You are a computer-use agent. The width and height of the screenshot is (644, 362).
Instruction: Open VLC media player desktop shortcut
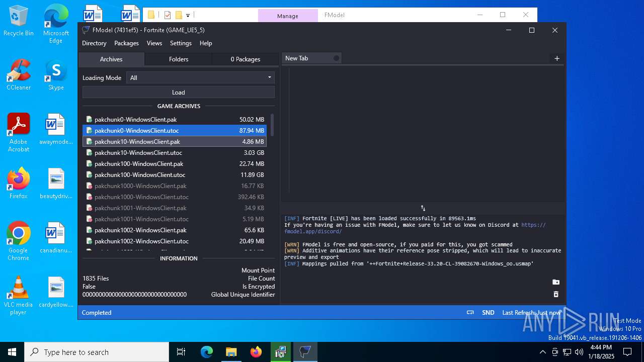click(x=19, y=295)
